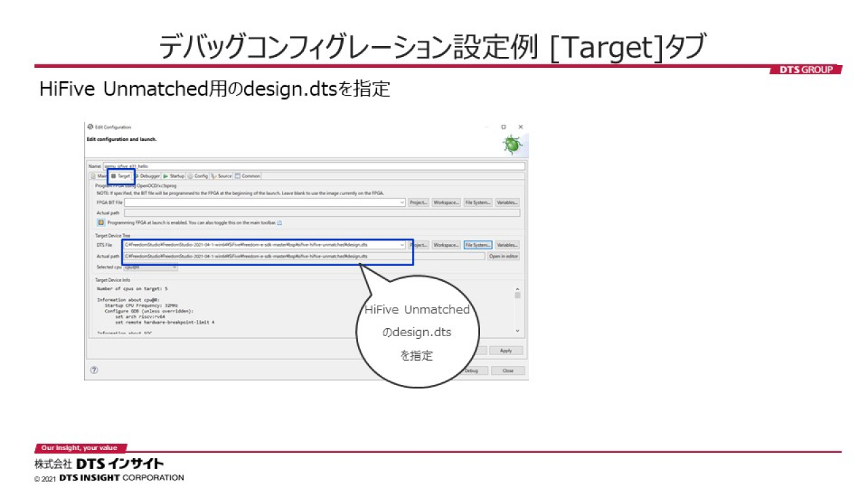
Task: Click the help link icon after main toolbar text
Action: pos(279,222)
